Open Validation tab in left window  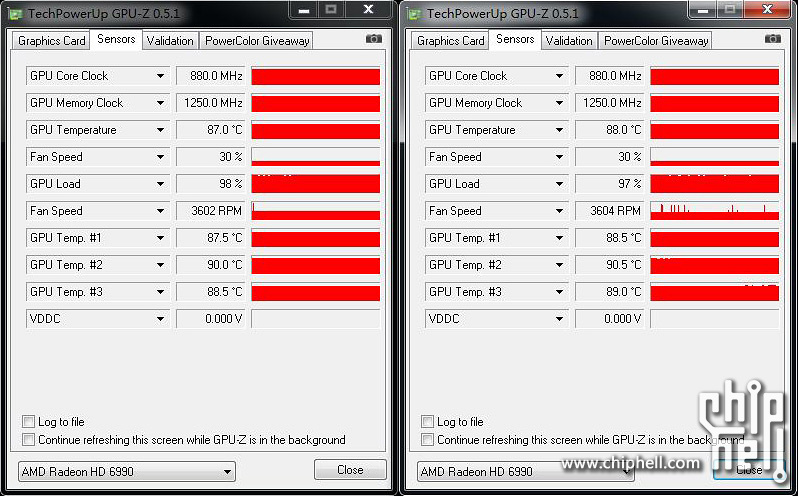tap(170, 41)
